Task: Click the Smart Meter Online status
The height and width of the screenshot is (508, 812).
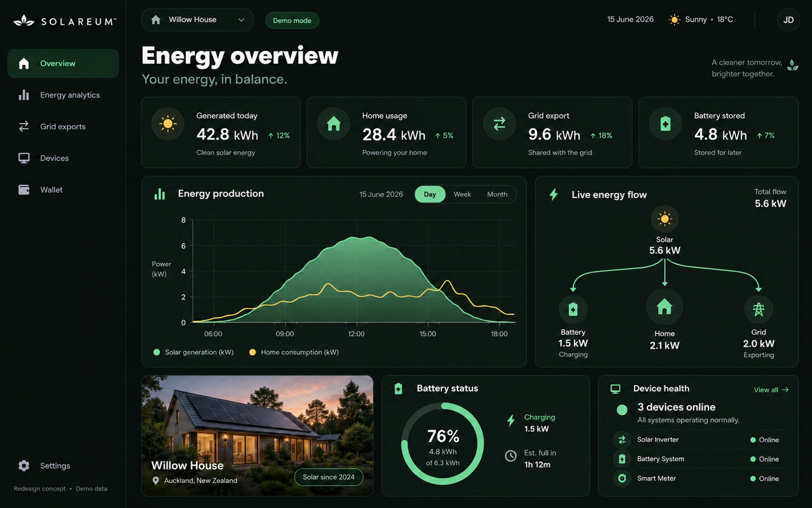Action: click(x=765, y=478)
